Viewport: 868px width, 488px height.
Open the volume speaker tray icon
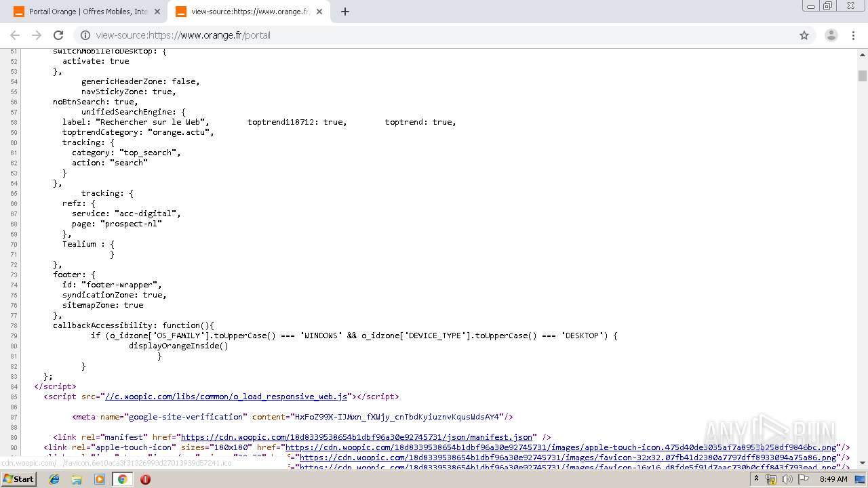[x=787, y=479]
